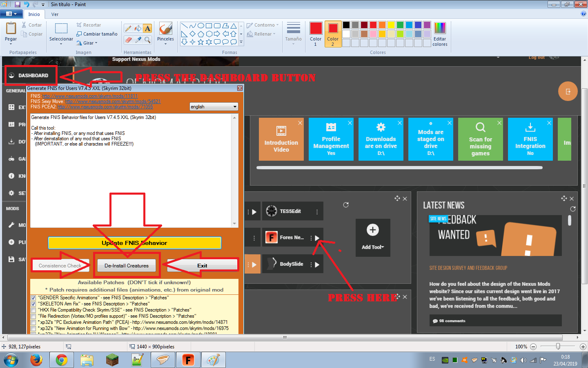Click Update FNIS Behavior button
The height and width of the screenshot is (368, 588).
pos(135,243)
